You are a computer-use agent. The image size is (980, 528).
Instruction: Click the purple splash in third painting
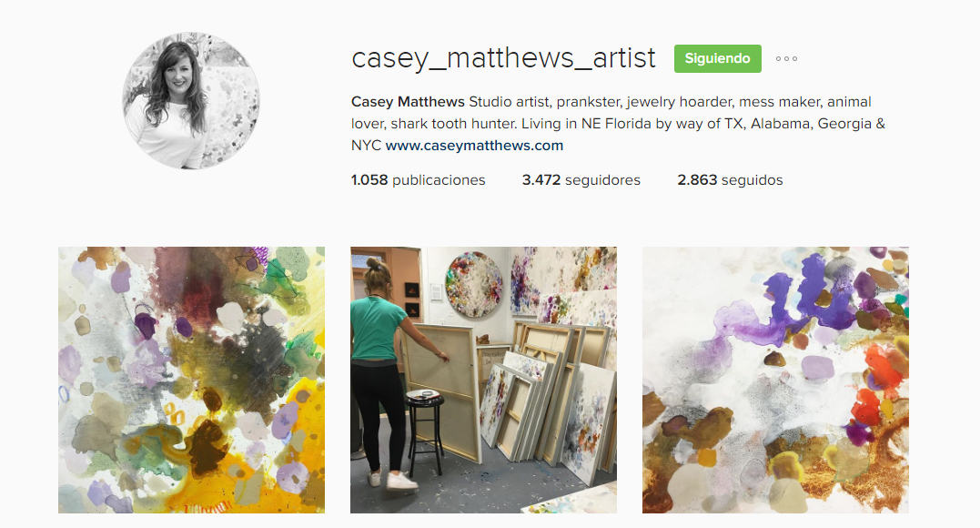[806, 300]
